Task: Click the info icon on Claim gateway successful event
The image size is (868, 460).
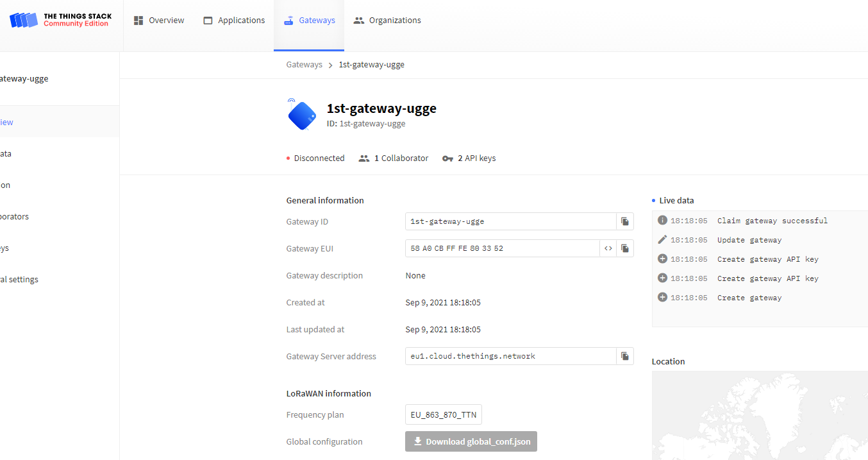Action: 662,220
